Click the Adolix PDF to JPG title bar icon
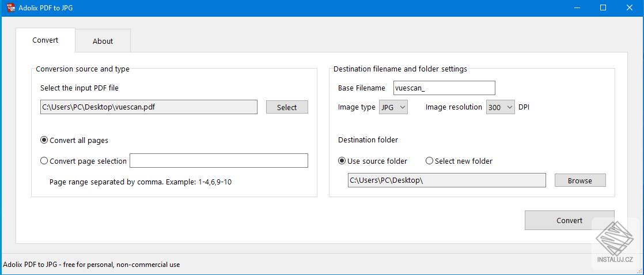This screenshot has height=275, width=644. pyautogui.click(x=11, y=8)
